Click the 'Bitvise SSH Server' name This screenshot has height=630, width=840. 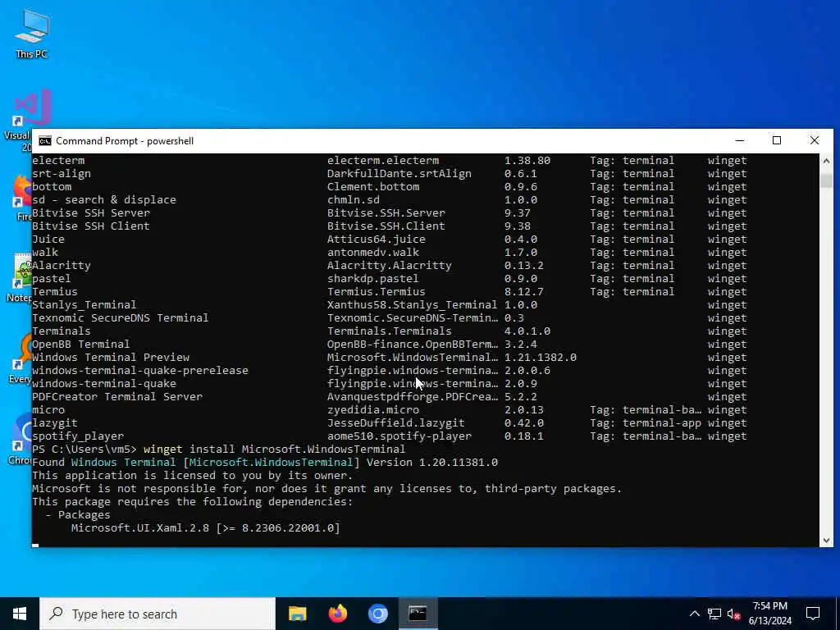click(91, 212)
